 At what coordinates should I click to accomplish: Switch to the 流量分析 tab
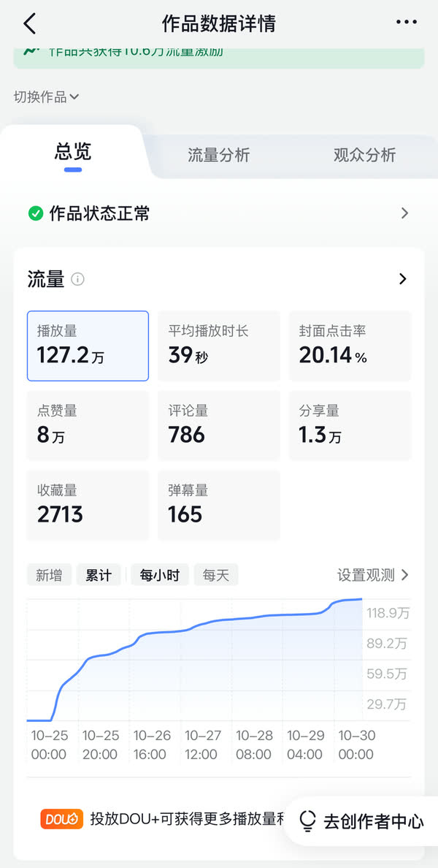tap(219, 154)
